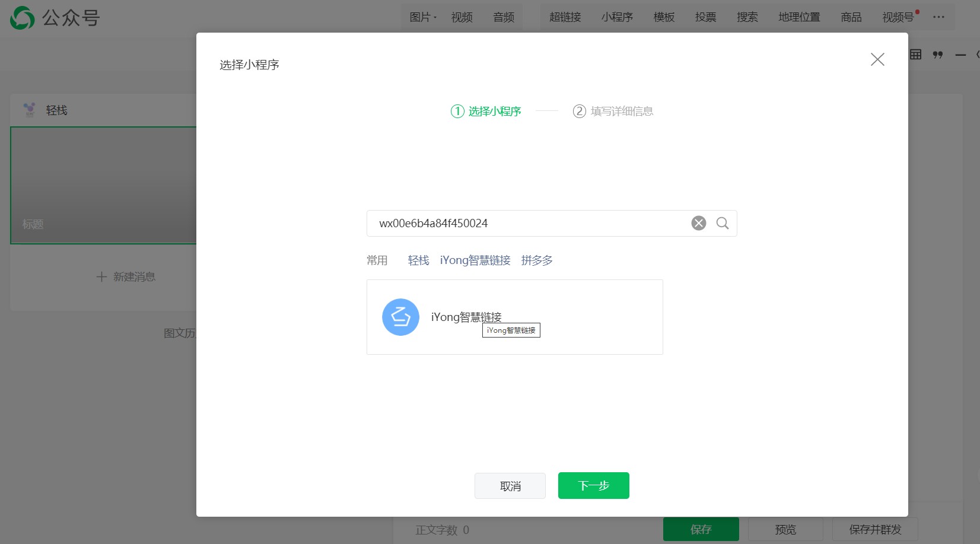Click the 保存并群发 button
980x544 pixels.
click(x=875, y=529)
